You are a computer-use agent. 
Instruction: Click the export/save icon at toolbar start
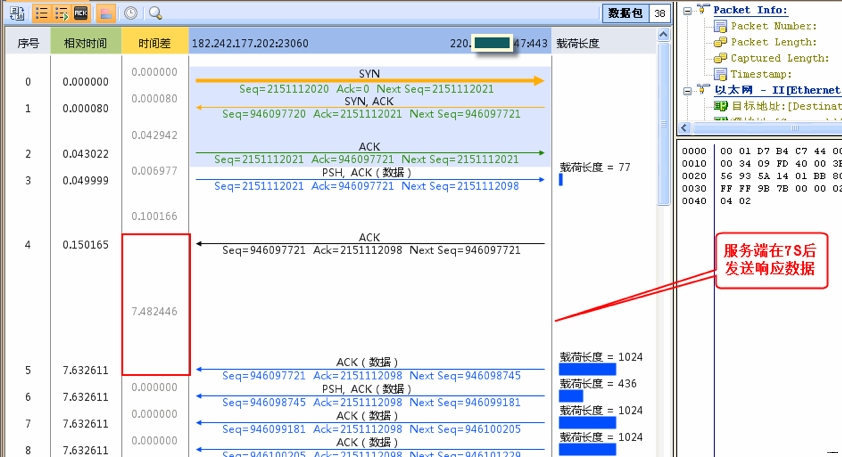pos(17,13)
